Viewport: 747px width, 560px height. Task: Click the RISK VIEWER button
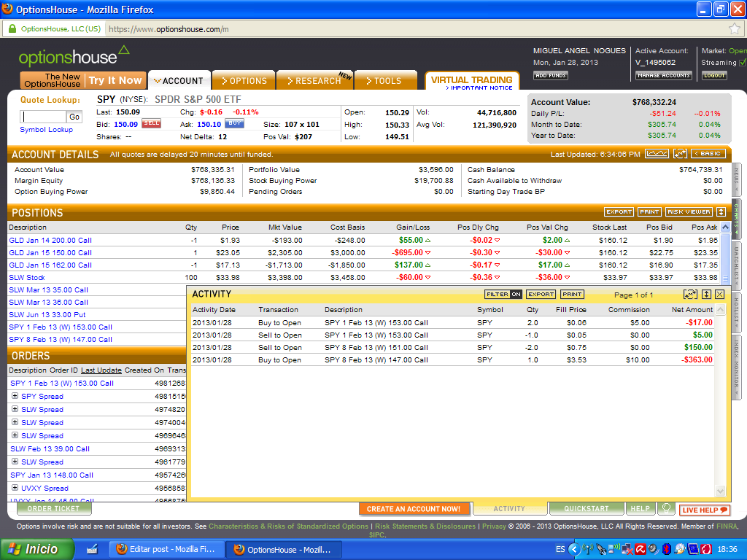(x=689, y=211)
